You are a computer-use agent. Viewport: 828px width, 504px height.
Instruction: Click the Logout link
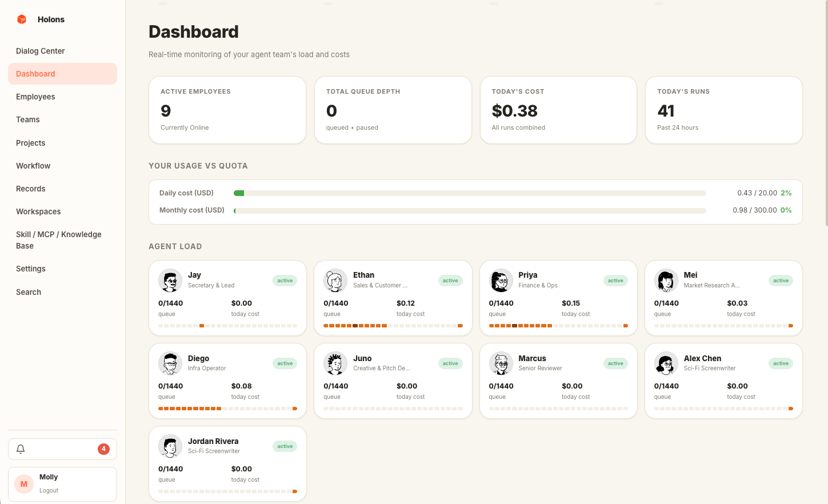tap(49, 490)
